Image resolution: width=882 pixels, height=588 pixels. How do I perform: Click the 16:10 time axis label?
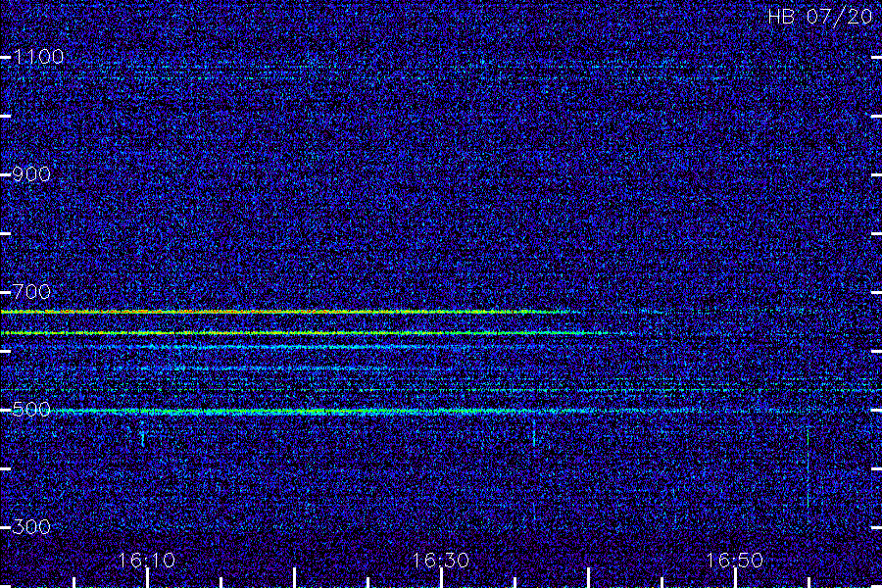[x=147, y=561]
